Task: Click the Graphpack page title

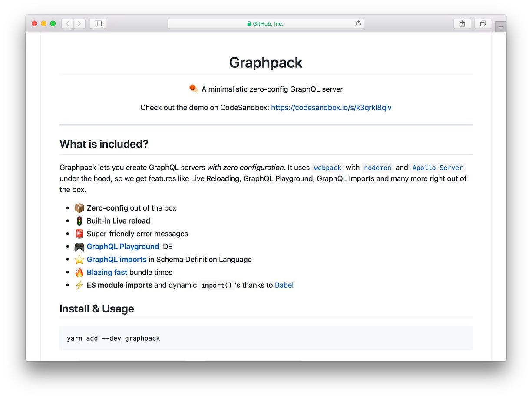Action: pos(266,62)
